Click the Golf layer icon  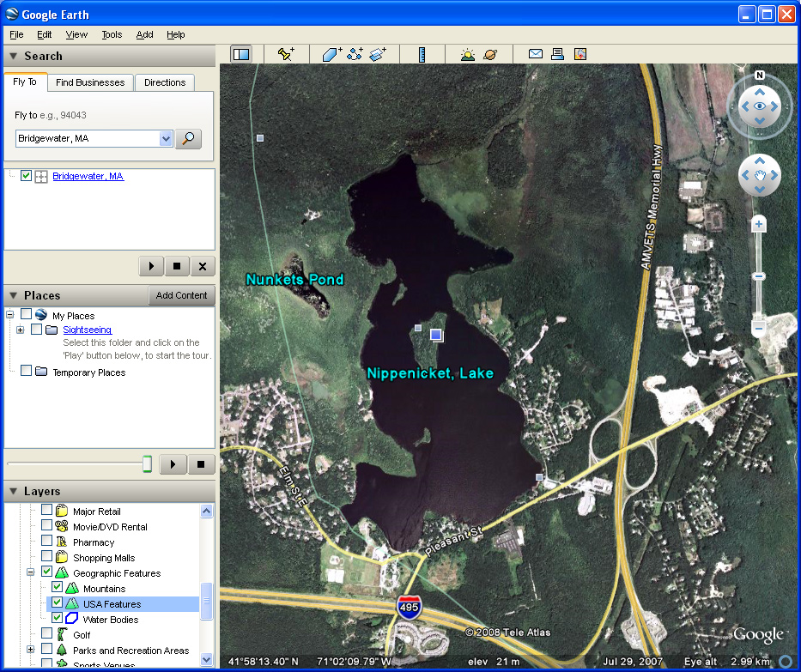click(x=62, y=634)
